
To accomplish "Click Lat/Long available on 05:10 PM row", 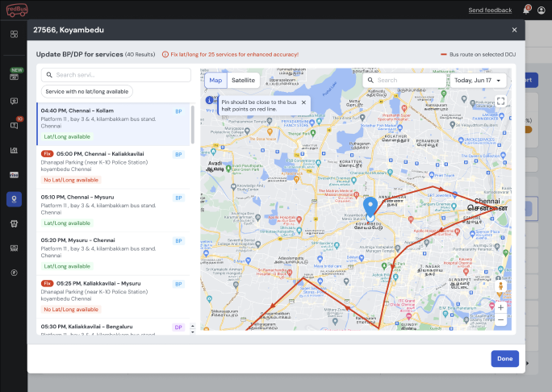I will pos(67,223).
